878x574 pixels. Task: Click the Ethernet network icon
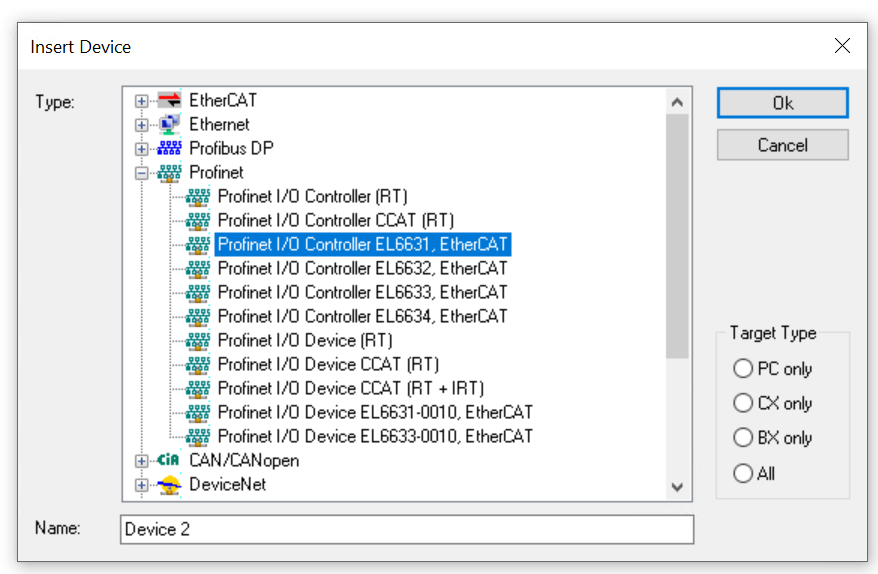tap(169, 124)
